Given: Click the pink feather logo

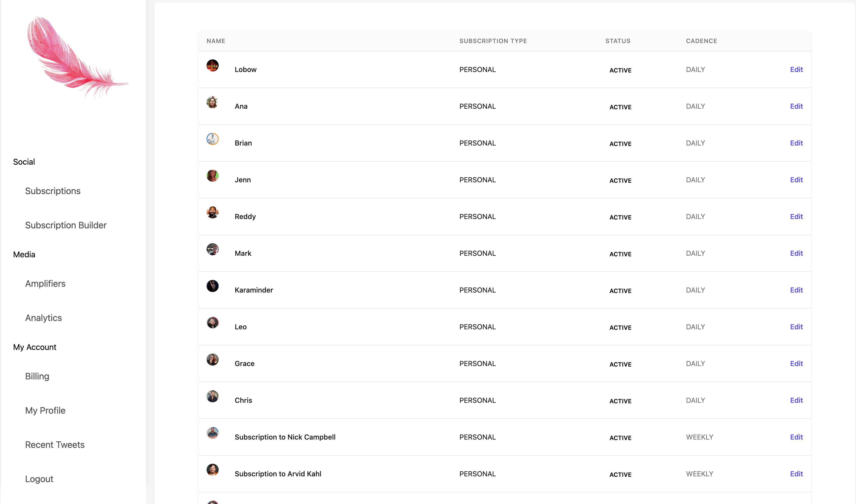Looking at the screenshot, I should click(78, 58).
